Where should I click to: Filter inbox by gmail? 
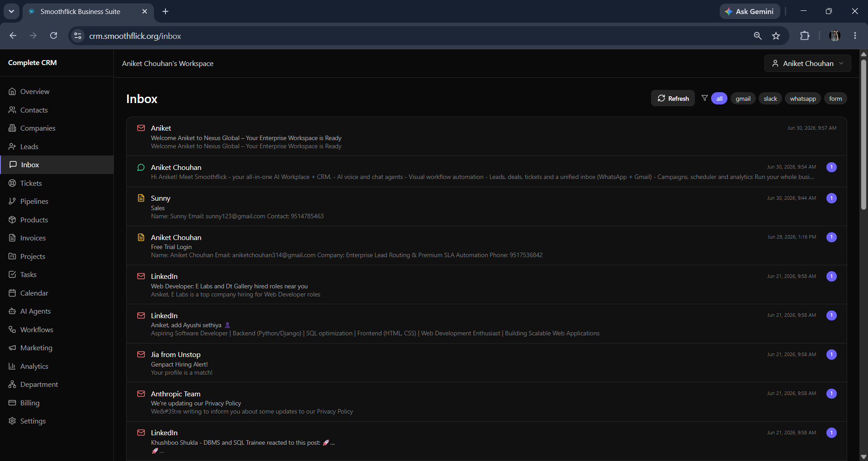coord(743,99)
